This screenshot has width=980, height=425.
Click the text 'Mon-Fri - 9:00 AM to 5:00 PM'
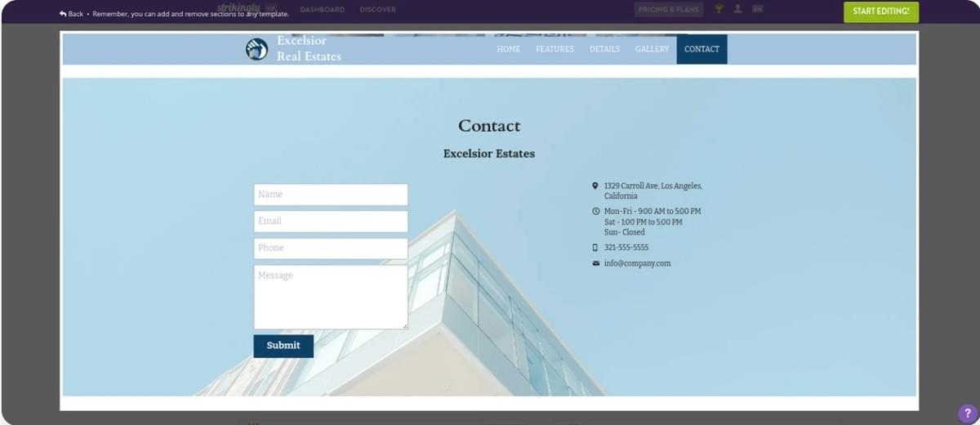click(x=653, y=212)
